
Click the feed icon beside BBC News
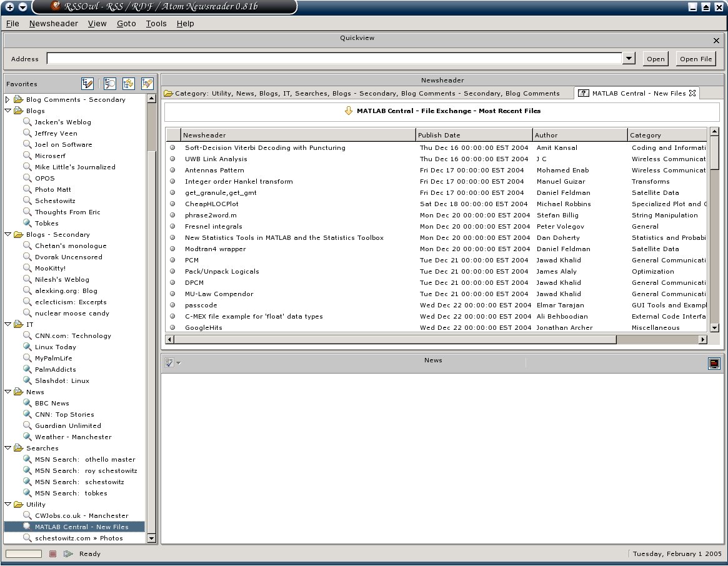point(27,402)
